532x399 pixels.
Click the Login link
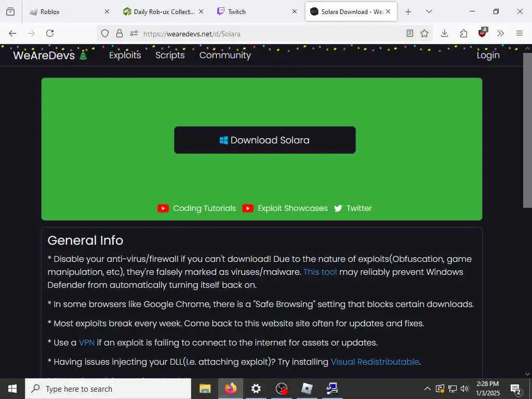pyautogui.click(x=488, y=55)
